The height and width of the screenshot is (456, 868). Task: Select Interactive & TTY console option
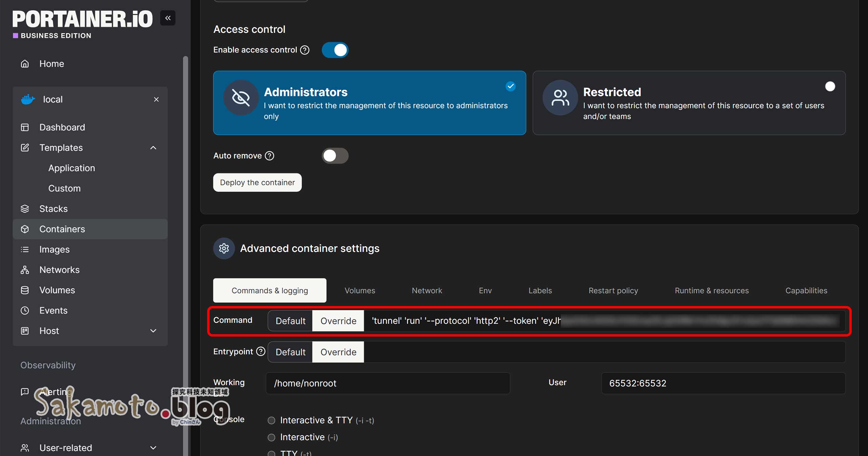click(x=271, y=420)
